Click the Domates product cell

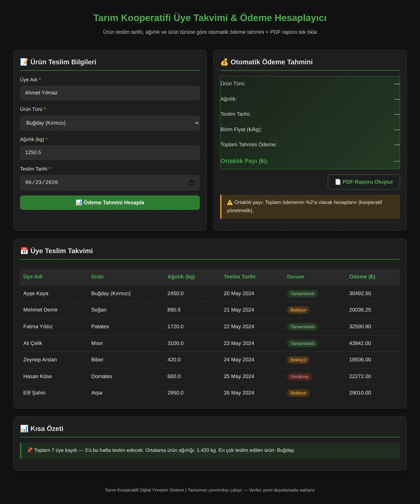[x=101, y=376]
